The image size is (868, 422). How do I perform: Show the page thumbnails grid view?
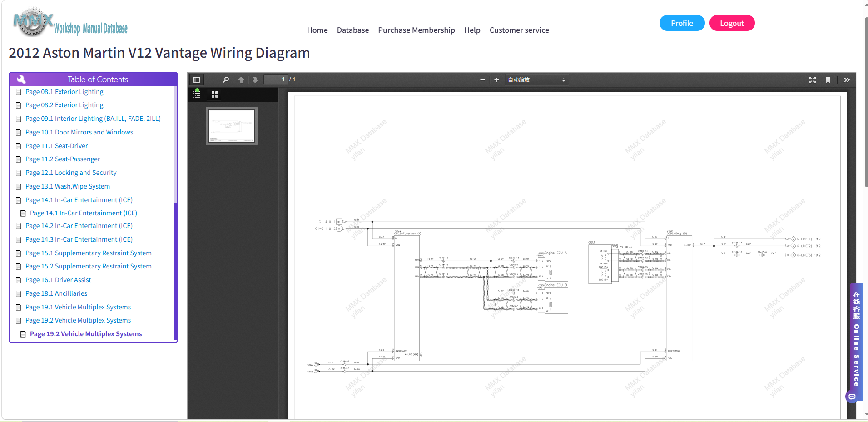215,94
